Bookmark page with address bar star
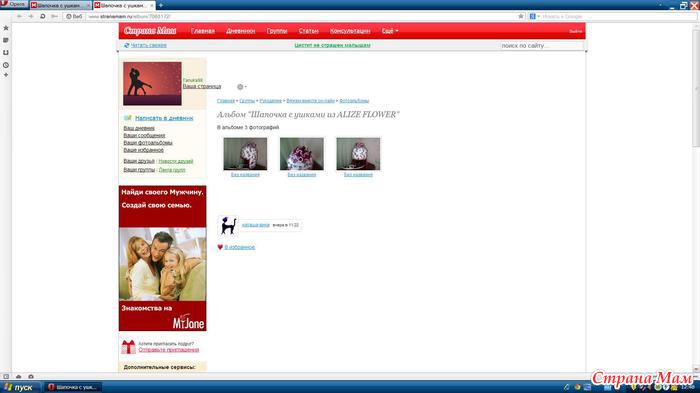 (521, 17)
